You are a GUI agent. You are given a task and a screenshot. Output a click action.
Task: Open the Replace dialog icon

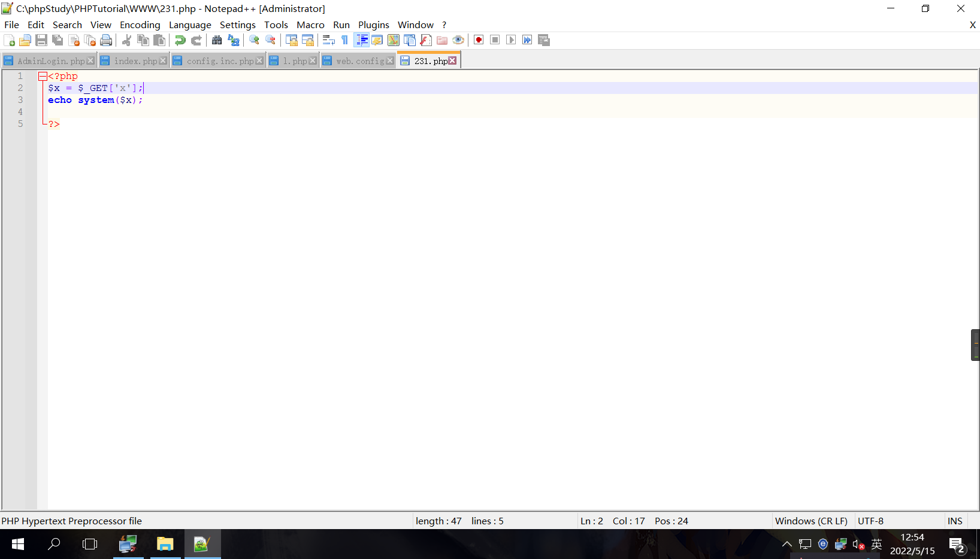point(233,40)
